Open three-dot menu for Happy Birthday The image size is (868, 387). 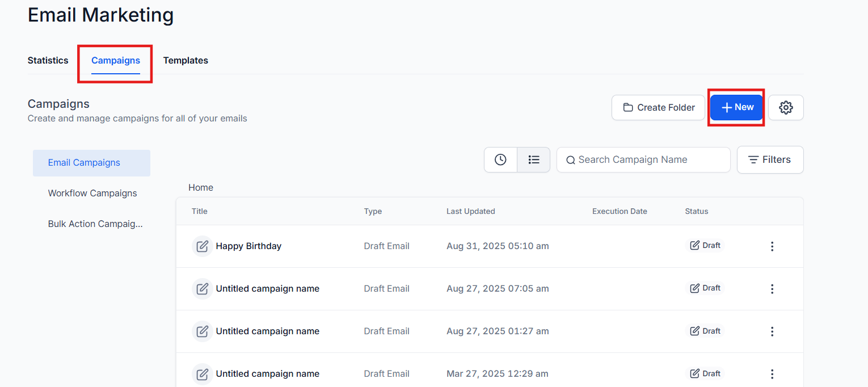pos(772,246)
